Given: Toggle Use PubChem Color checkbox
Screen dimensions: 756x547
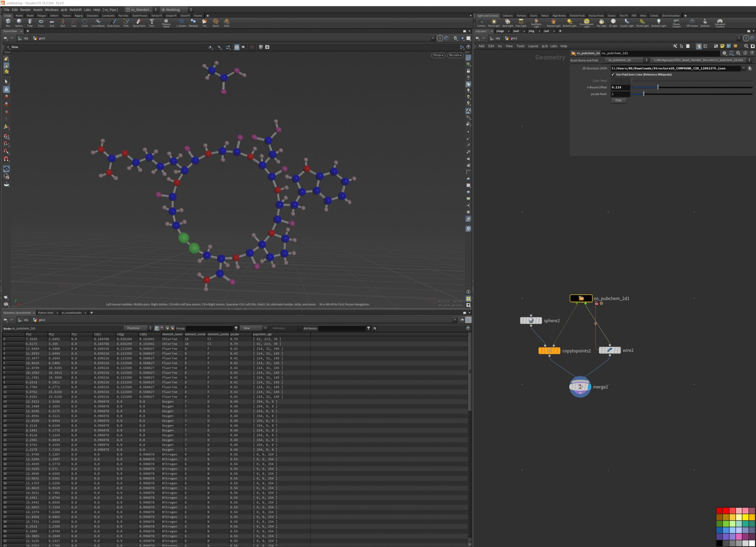Looking at the screenshot, I should tap(613, 75).
